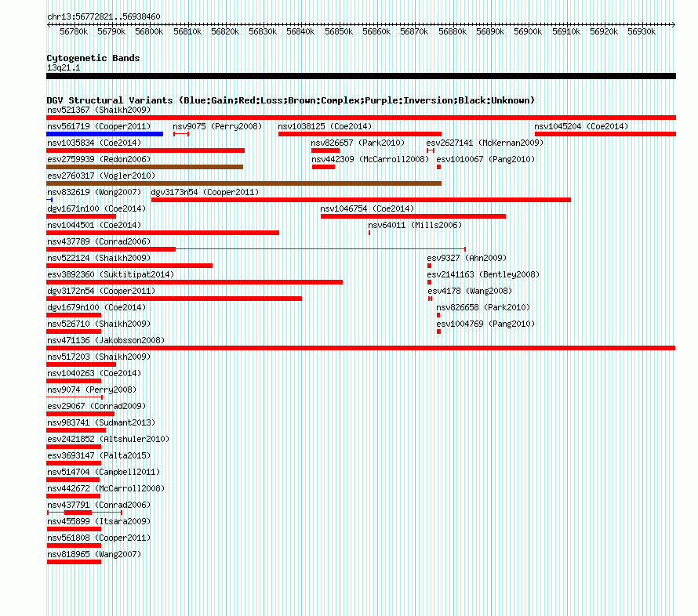Select the nsv522124 (Shaikh2009) label
The width and height of the screenshot is (698, 616).
(x=99, y=258)
